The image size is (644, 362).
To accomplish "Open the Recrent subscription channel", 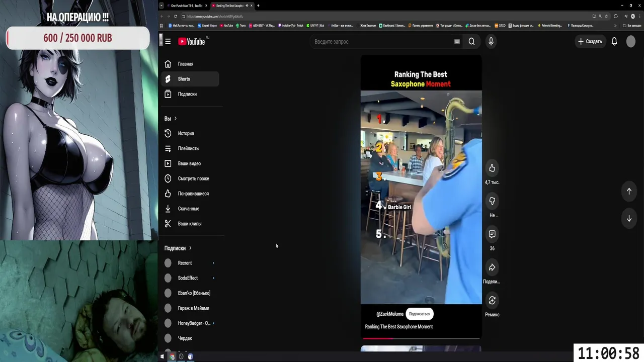I will pyautogui.click(x=190, y=263).
